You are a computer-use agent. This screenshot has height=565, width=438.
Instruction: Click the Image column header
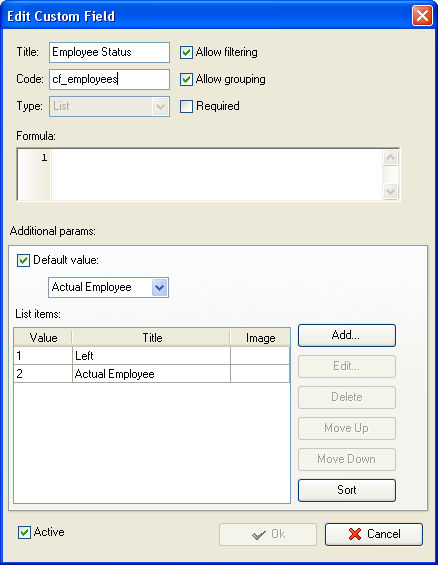click(x=260, y=338)
